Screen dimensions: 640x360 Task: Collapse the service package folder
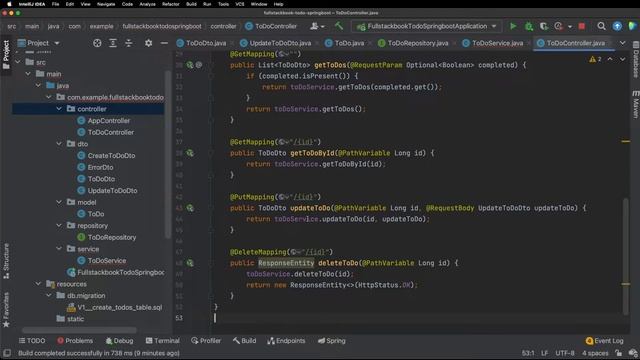[59, 249]
